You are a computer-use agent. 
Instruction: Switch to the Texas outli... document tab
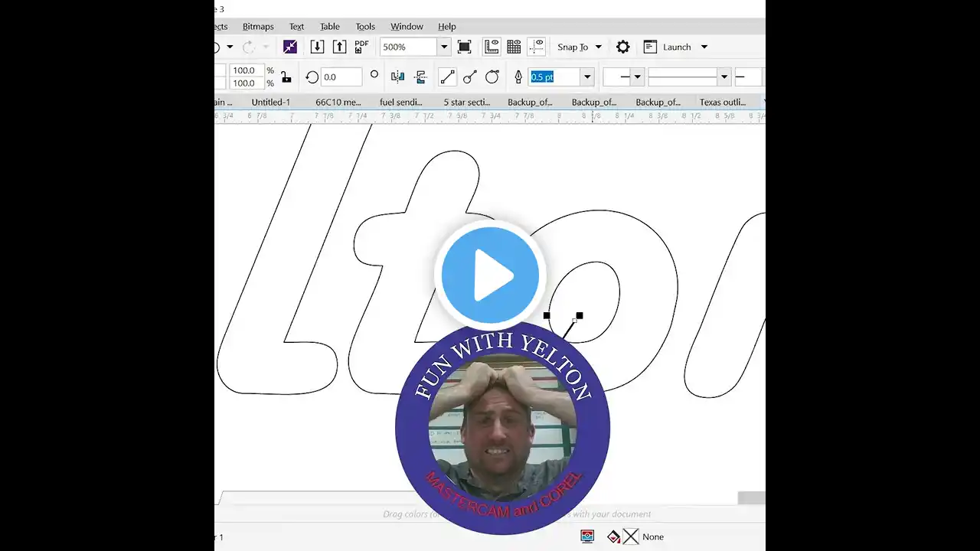click(723, 102)
